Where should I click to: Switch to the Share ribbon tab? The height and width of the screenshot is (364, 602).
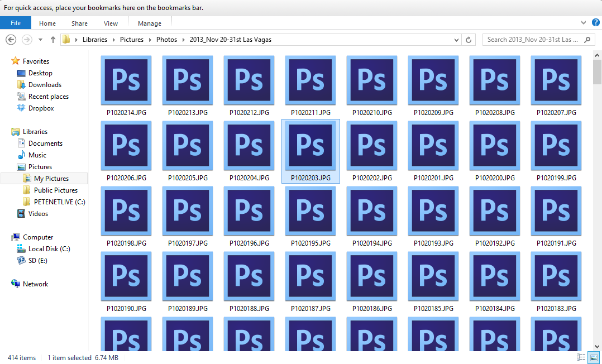tap(79, 23)
